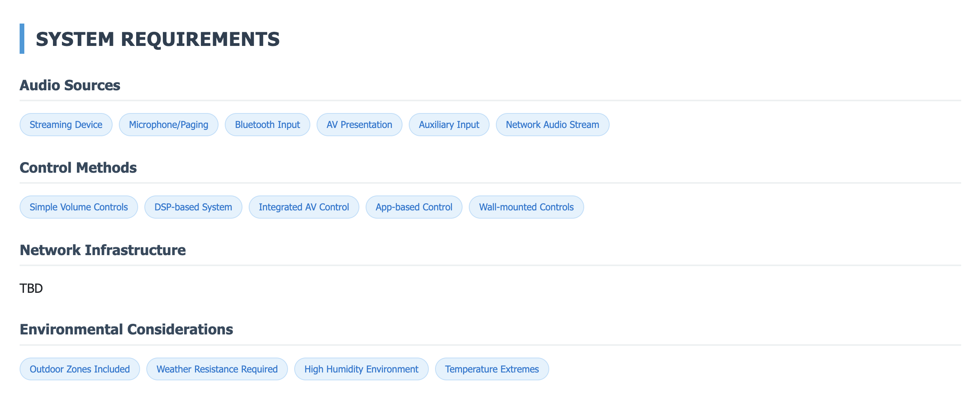This screenshot has width=980, height=398.
Task: Select the Simple Volume Controls tag
Action: coord(78,207)
